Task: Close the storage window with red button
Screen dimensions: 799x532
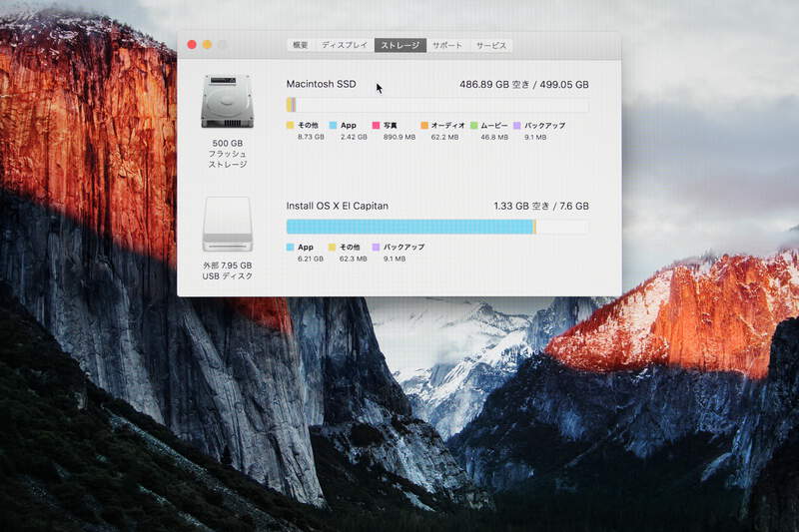Action: pos(192,45)
